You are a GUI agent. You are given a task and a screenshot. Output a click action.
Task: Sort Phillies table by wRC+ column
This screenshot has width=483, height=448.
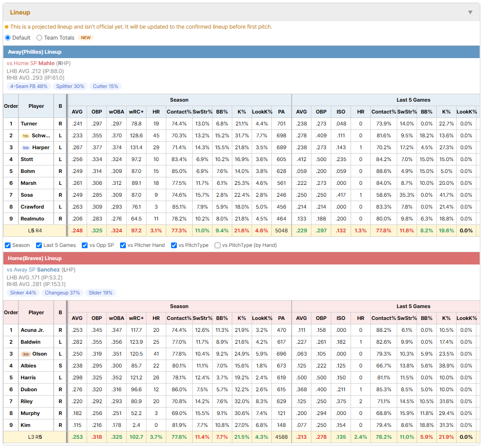[136, 112]
